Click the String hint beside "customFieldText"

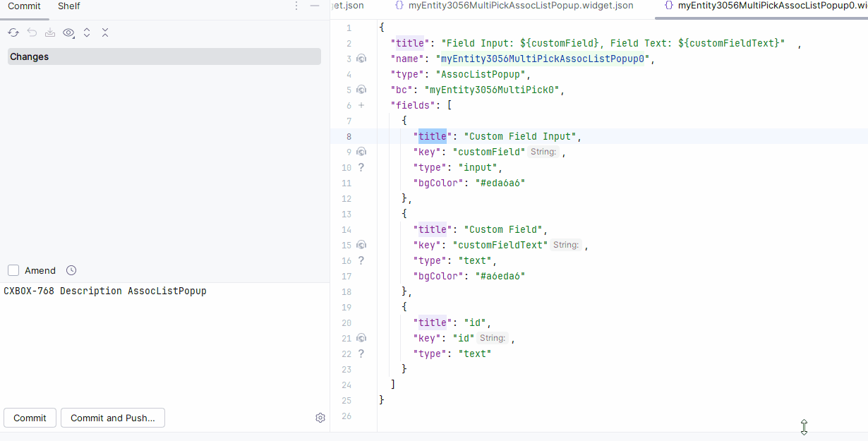(566, 245)
